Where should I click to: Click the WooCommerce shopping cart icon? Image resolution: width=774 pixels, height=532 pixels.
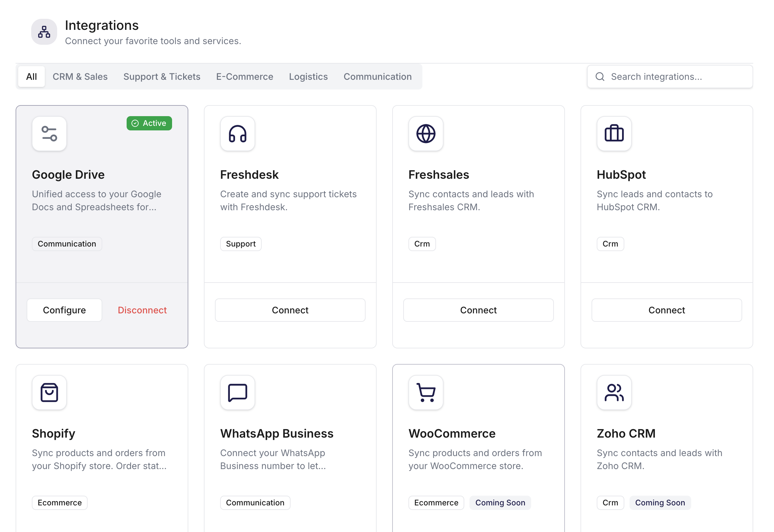pyautogui.click(x=426, y=392)
